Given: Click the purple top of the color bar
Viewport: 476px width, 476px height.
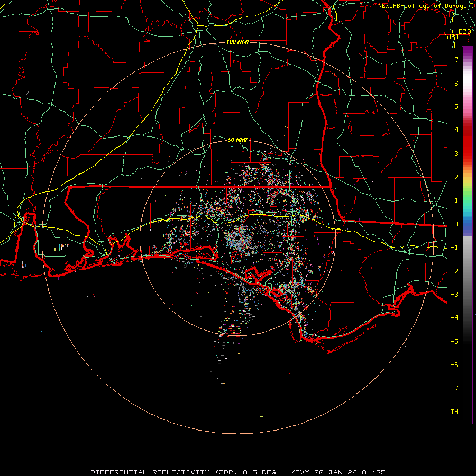Looking at the screenshot, I should coord(467,50).
